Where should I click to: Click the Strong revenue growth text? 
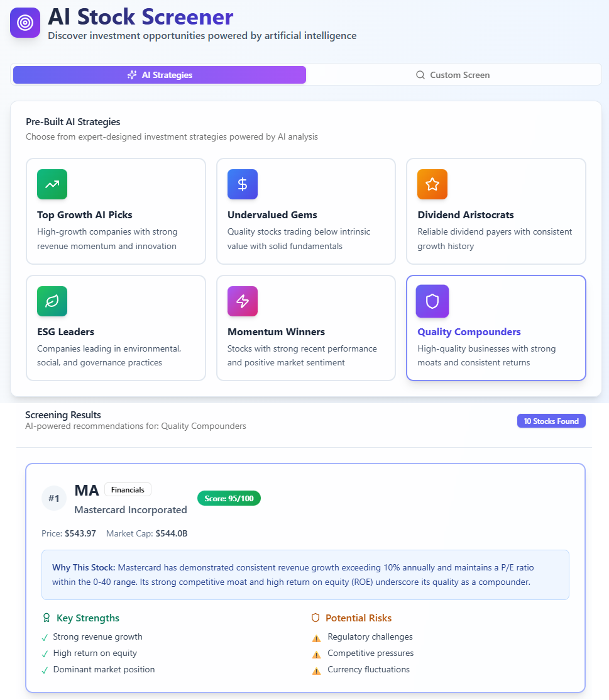coord(97,636)
